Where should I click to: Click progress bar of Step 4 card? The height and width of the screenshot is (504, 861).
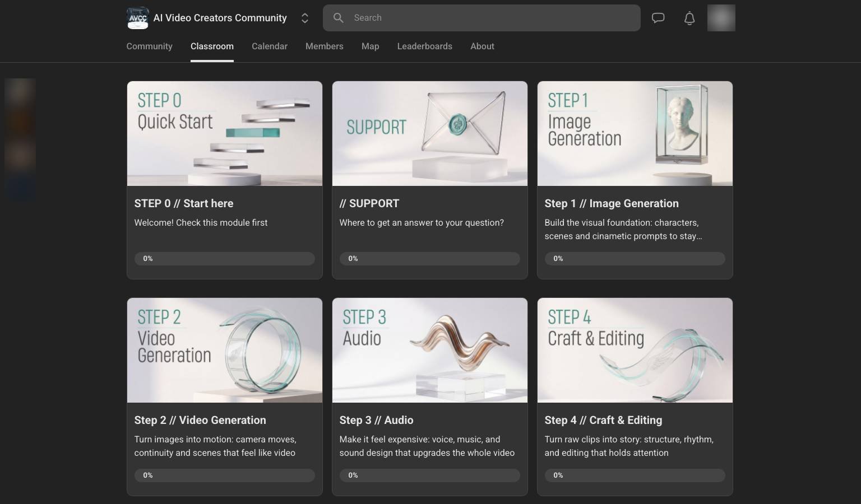[635, 475]
